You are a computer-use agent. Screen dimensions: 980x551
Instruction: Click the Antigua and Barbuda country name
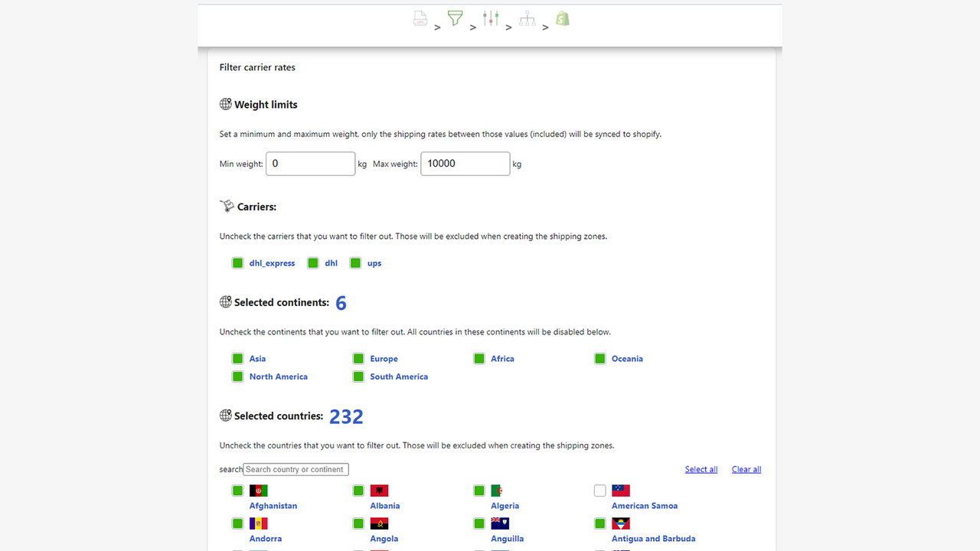(654, 539)
